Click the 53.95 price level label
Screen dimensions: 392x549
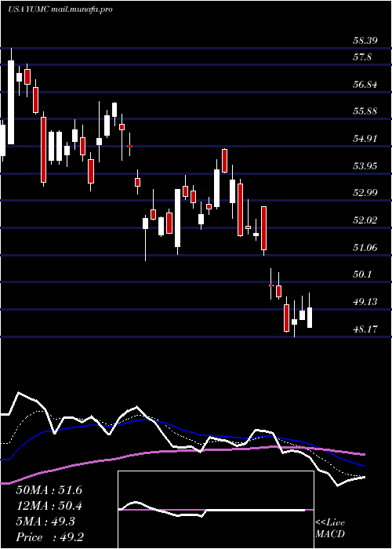tap(365, 165)
